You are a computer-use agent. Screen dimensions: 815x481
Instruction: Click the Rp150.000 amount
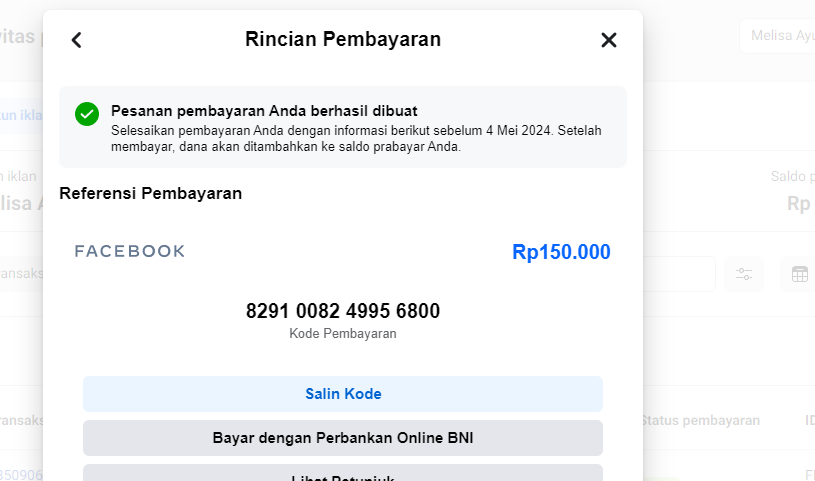(x=561, y=252)
